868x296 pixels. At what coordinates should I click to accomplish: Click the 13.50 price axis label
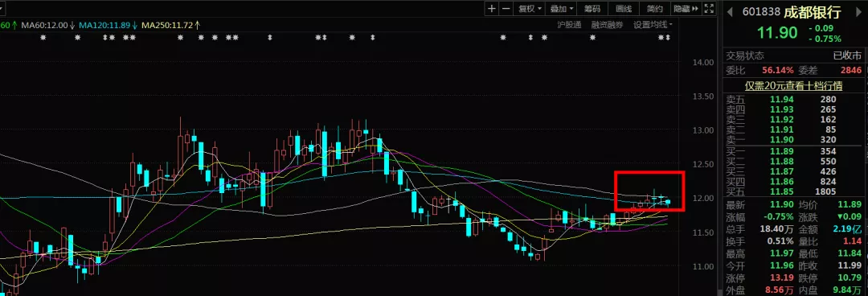(702, 97)
